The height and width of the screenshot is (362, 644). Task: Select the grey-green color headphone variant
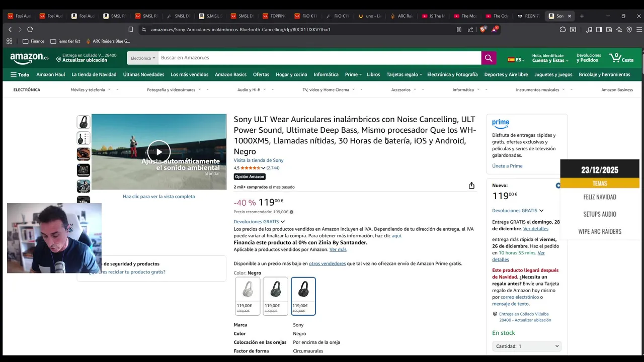275,296
